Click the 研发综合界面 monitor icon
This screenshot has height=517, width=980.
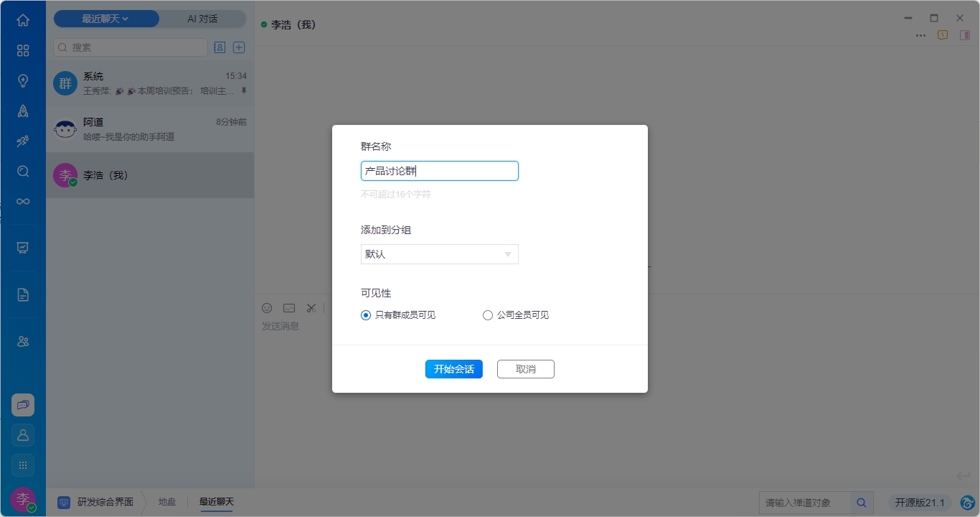(64, 502)
